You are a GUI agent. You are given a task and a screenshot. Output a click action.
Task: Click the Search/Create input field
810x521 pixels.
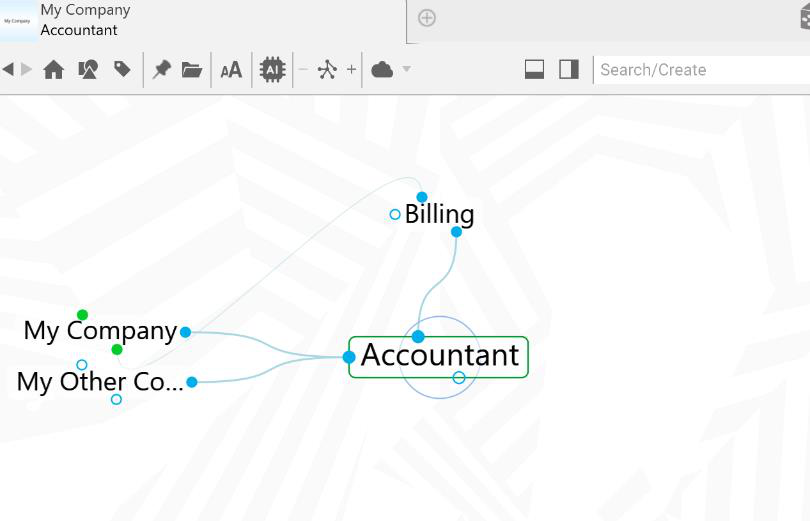pyautogui.click(x=700, y=70)
